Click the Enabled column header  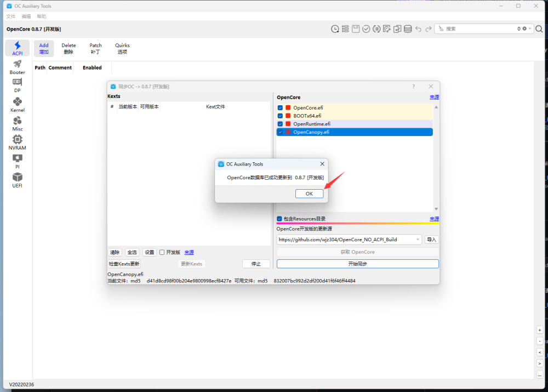point(92,68)
